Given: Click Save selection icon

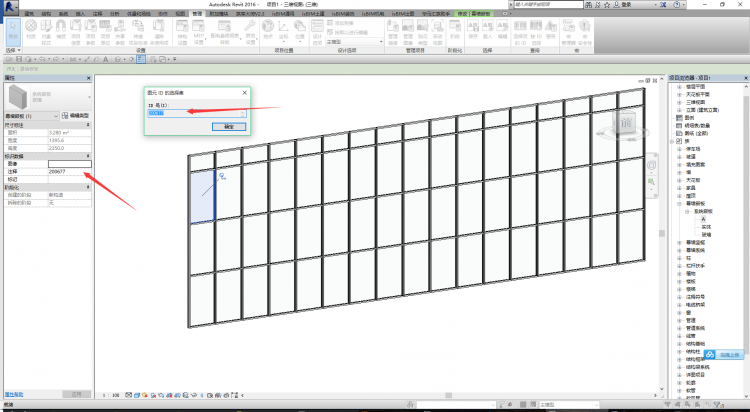Looking at the screenshot, I should coord(473,29).
